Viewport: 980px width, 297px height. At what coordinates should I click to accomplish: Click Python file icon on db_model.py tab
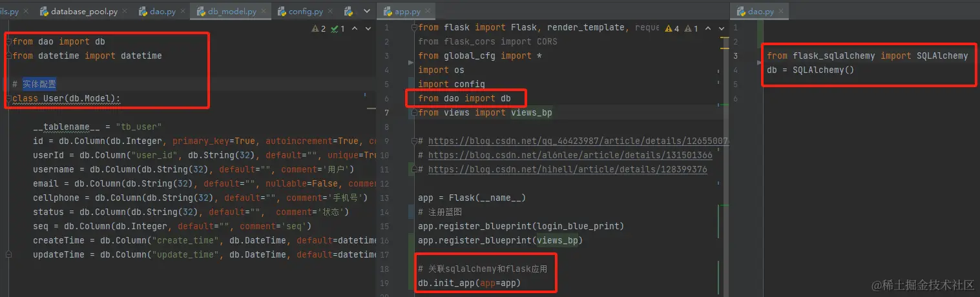click(201, 12)
